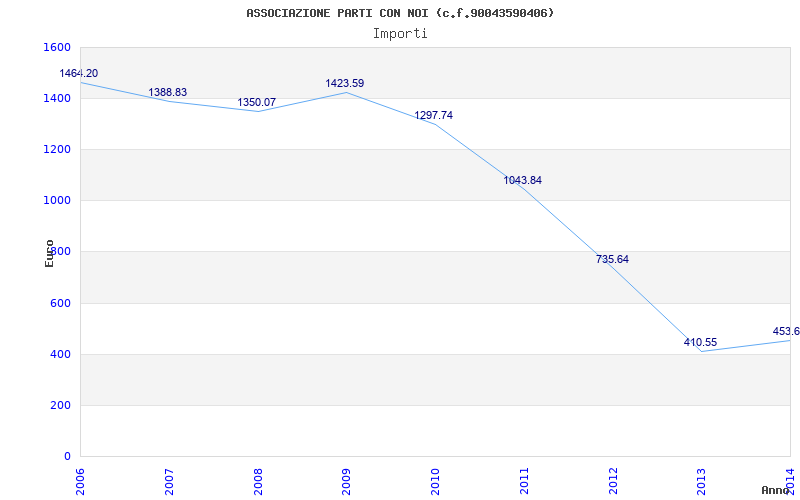Click the 1000 y-axis tick label

point(57,201)
